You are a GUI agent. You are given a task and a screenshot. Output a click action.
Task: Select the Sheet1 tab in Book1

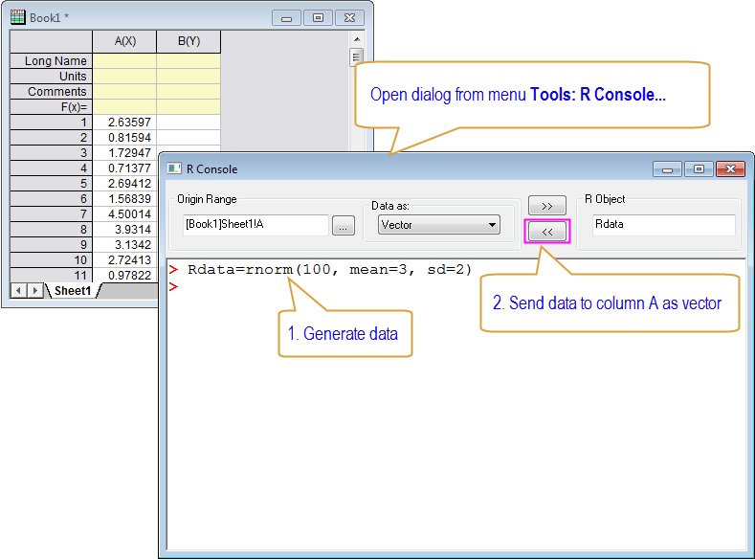pyautogui.click(x=72, y=291)
